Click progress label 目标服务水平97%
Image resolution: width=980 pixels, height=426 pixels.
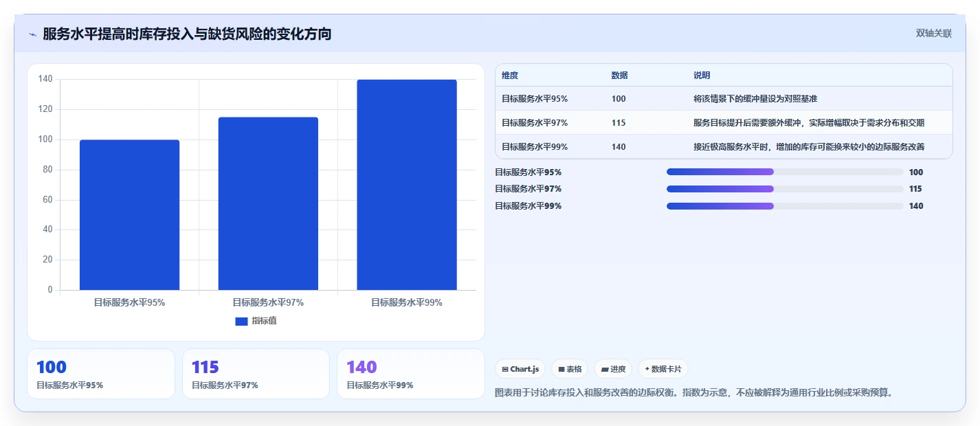(x=528, y=189)
